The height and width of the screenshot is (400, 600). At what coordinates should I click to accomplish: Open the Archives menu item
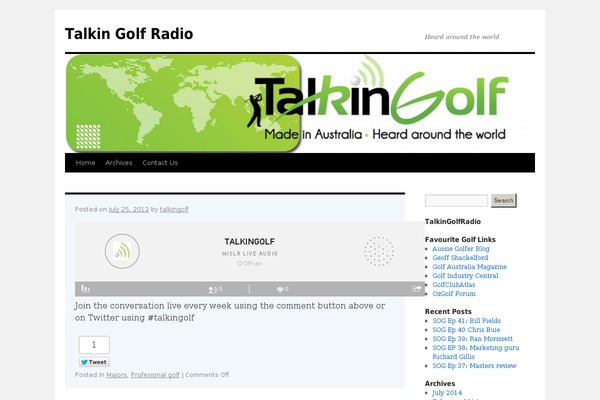click(119, 163)
